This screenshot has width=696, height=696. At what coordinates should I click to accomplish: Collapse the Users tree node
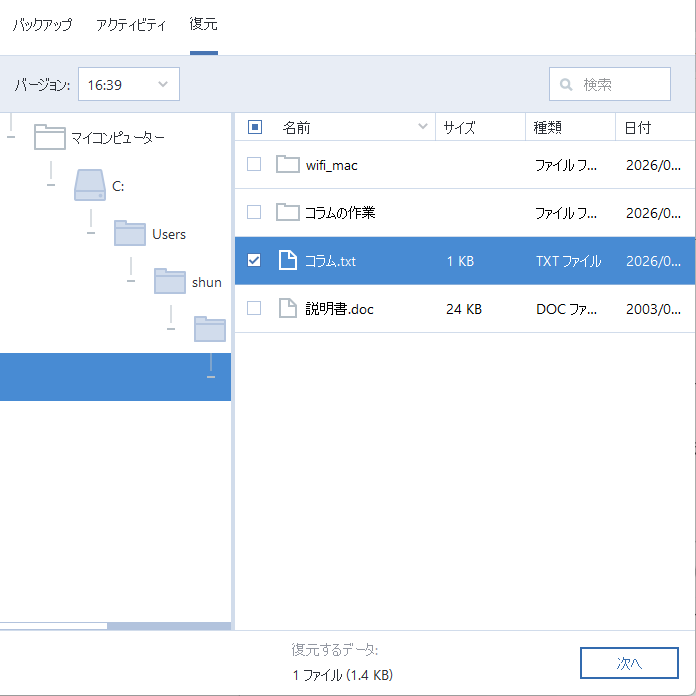click(91, 233)
